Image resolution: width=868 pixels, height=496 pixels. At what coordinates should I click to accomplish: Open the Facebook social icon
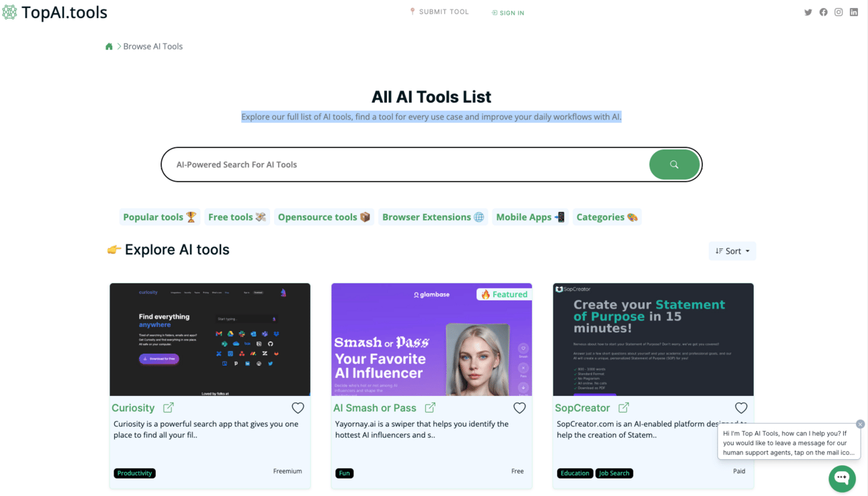tap(824, 12)
